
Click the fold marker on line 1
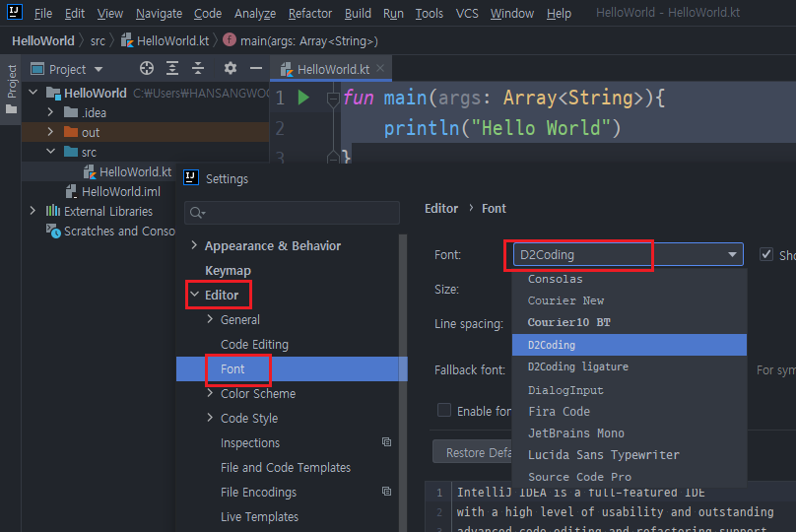[x=333, y=99]
